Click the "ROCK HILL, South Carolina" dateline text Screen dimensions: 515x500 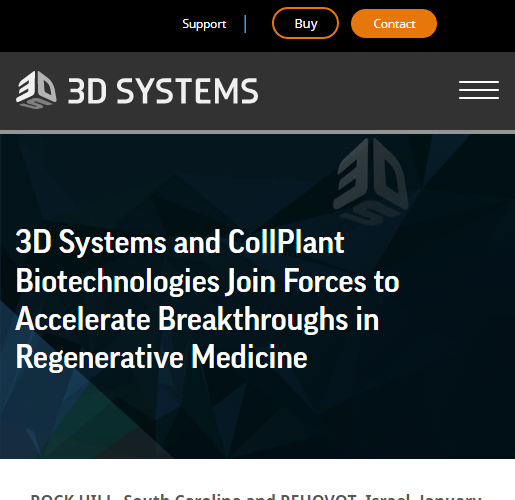[x=133, y=497]
